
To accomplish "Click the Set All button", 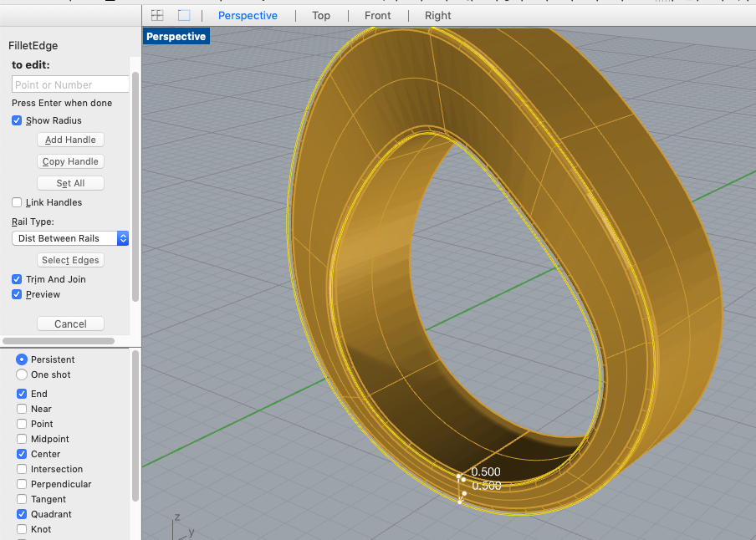I will point(70,183).
